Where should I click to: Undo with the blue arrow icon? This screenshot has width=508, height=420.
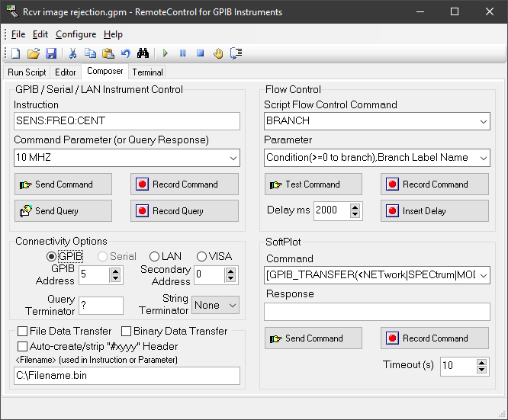(x=126, y=53)
